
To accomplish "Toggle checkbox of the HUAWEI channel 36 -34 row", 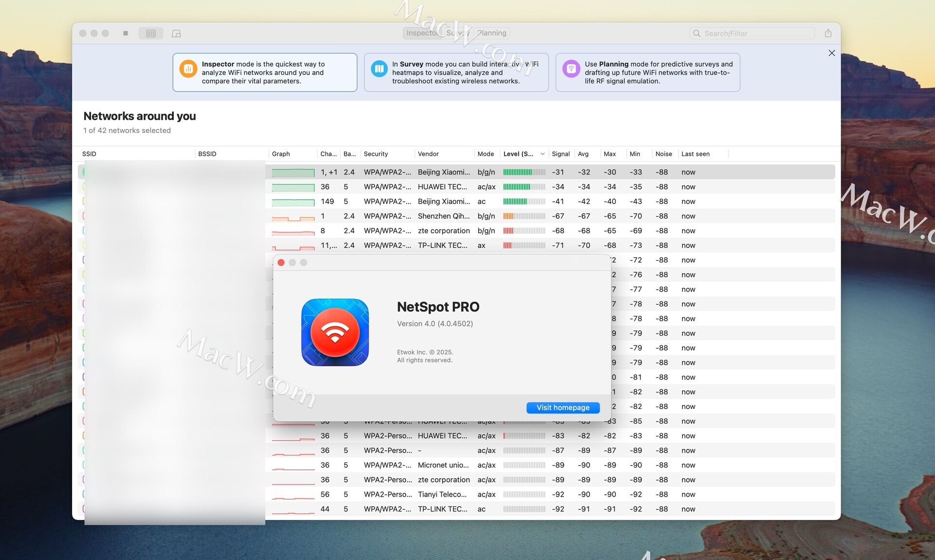I will pyautogui.click(x=84, y=187).
